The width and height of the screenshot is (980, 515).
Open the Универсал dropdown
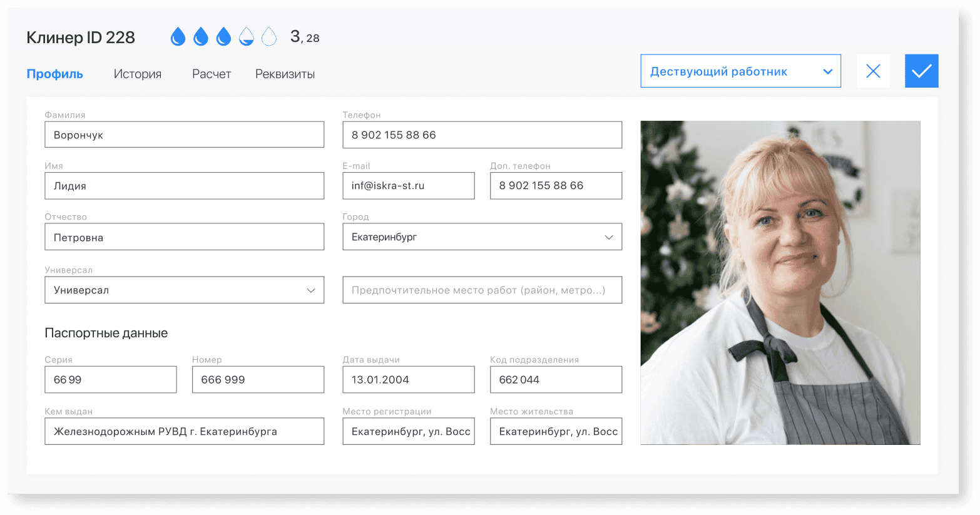[x=184, y=290]
